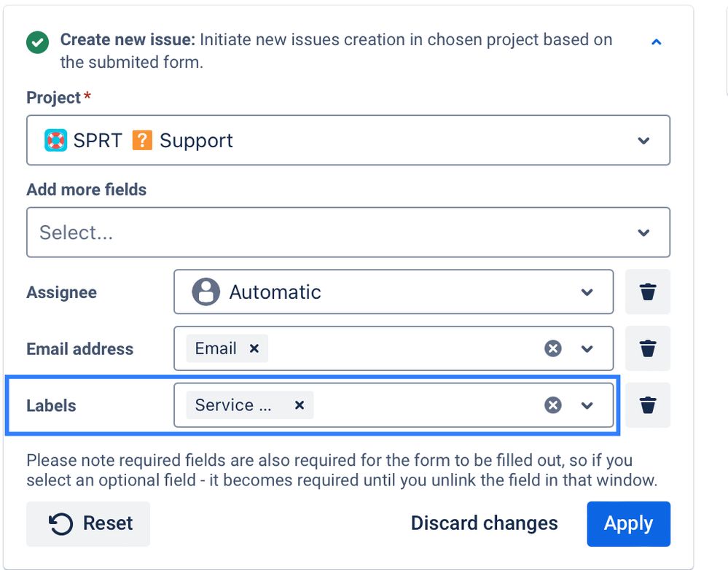Expand the Labels dropdown arrow
728x570 pixels.
(x=587, y=405)
